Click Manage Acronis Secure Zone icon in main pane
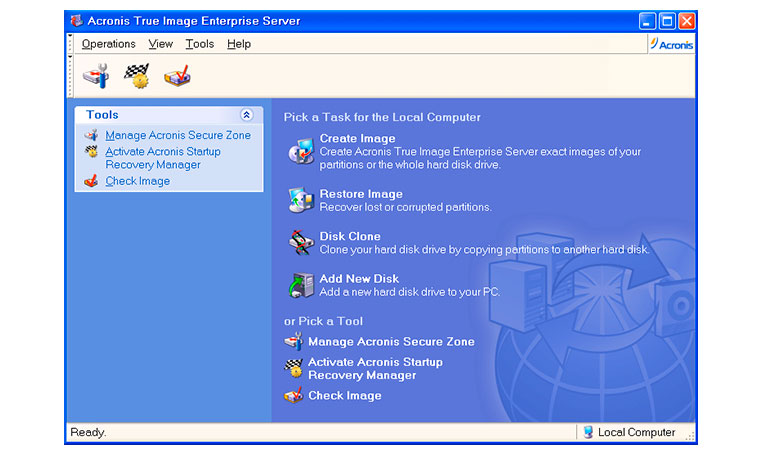The width and height of the screenshot is (760, 453). click(294, 342)
